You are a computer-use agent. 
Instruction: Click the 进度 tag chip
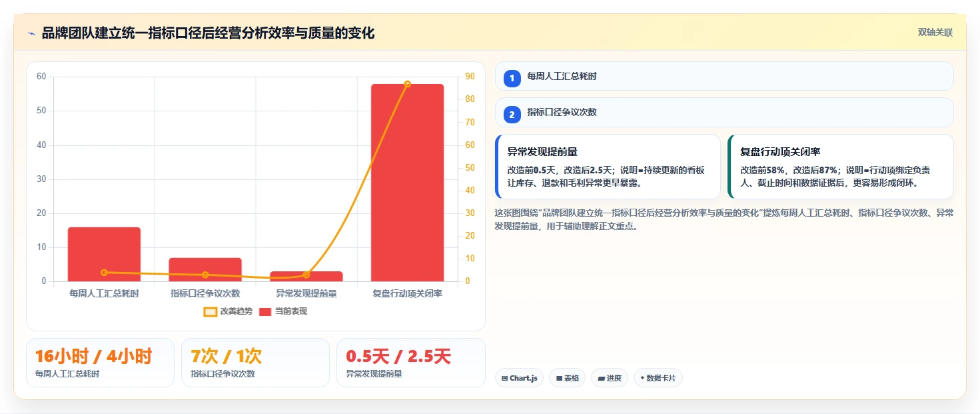point(610,378)
